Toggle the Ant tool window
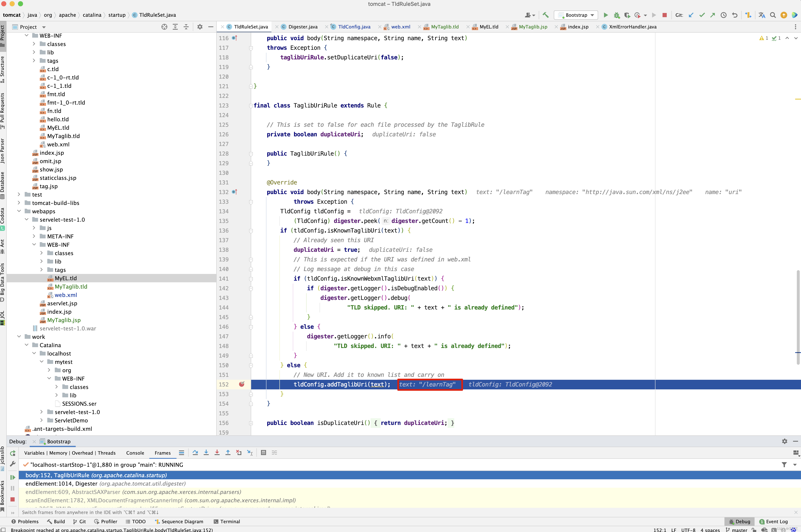801x532 pixels. point(3,246)
